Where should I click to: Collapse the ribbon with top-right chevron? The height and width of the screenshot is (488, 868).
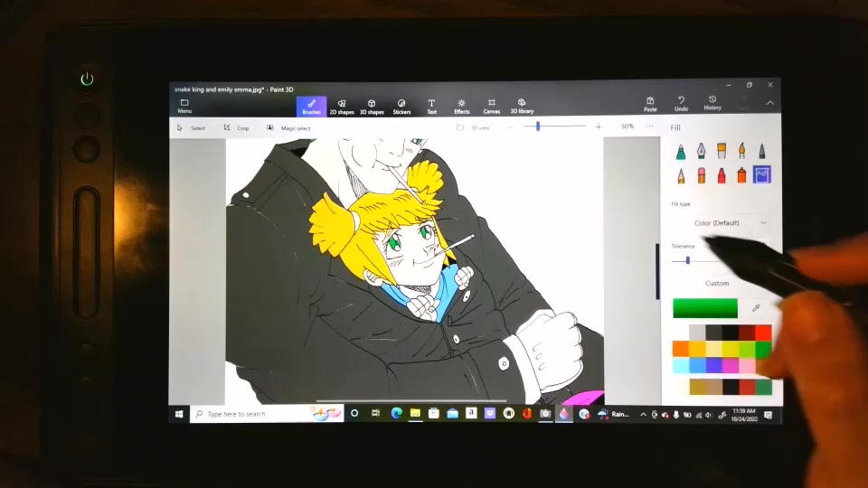coord(770,103)
